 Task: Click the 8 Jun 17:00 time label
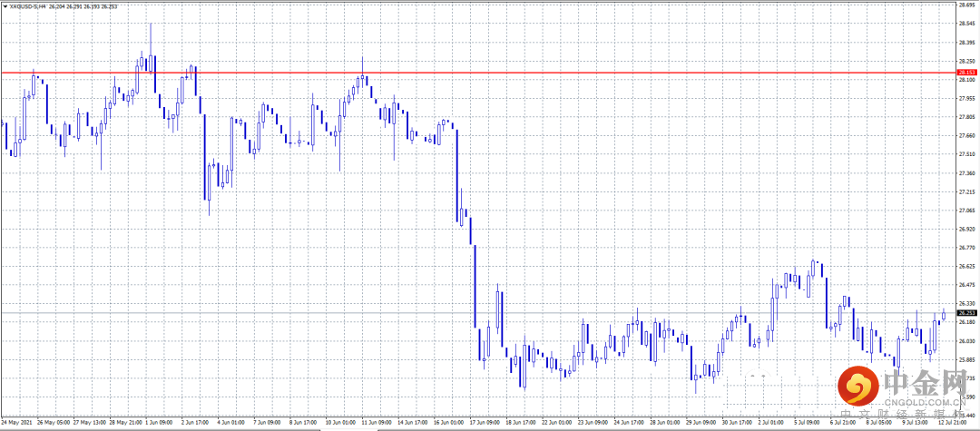click(x=306, y=422)
